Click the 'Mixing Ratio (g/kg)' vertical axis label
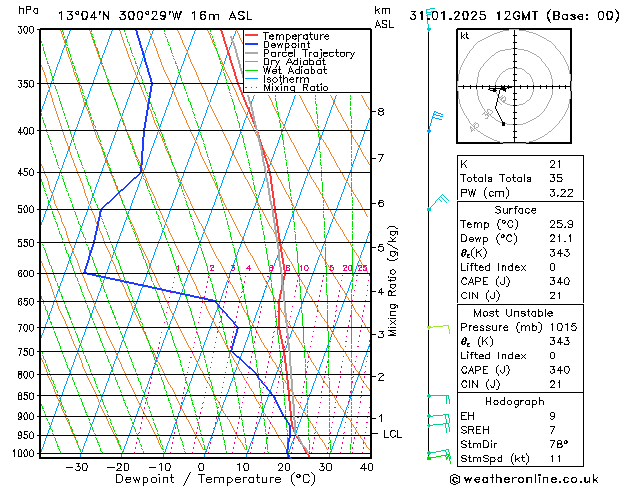The width and height of the screenshot is (629, 486). tap(392, 281)
